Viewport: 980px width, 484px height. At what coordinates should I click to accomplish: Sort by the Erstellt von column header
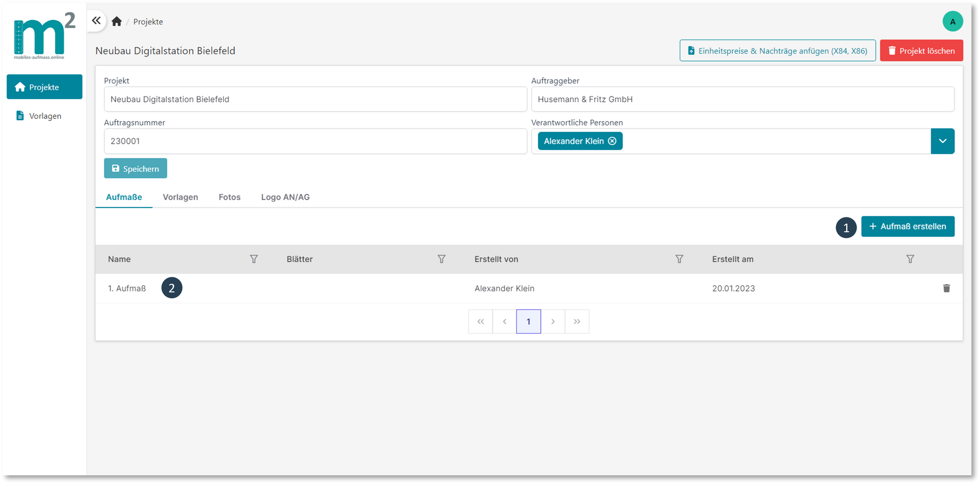[496, 259]
